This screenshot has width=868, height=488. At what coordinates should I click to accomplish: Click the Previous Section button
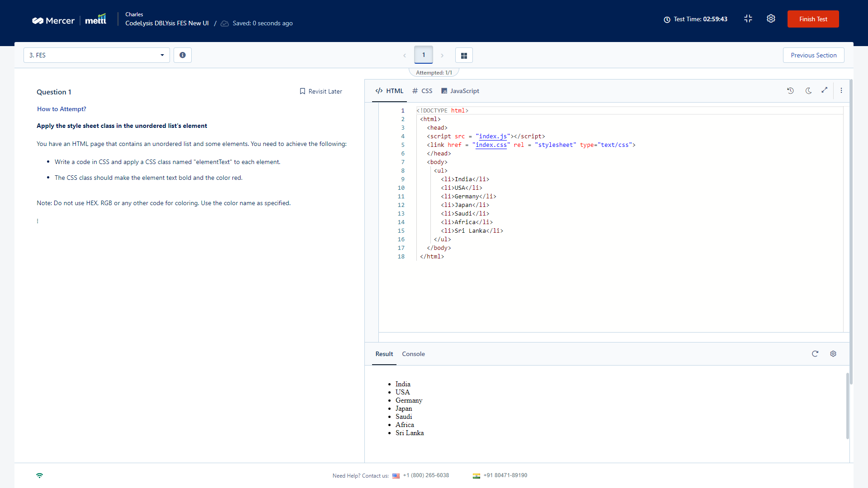813,55
